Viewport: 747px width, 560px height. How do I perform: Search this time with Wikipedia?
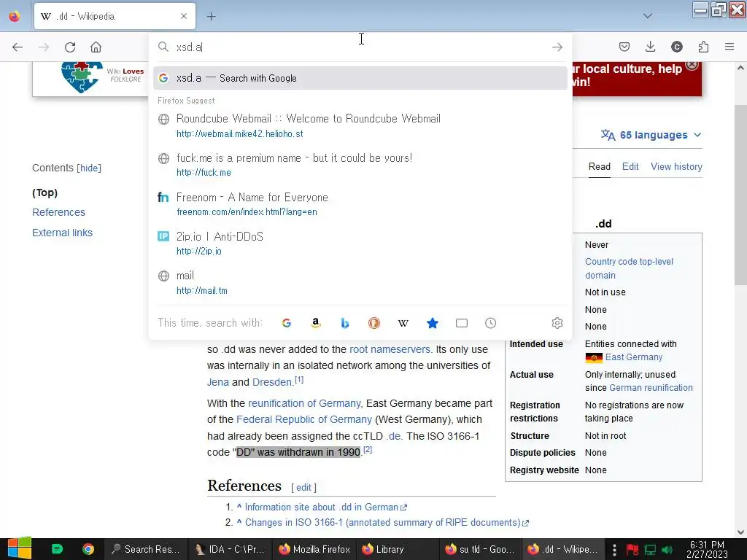coord(403,323)
